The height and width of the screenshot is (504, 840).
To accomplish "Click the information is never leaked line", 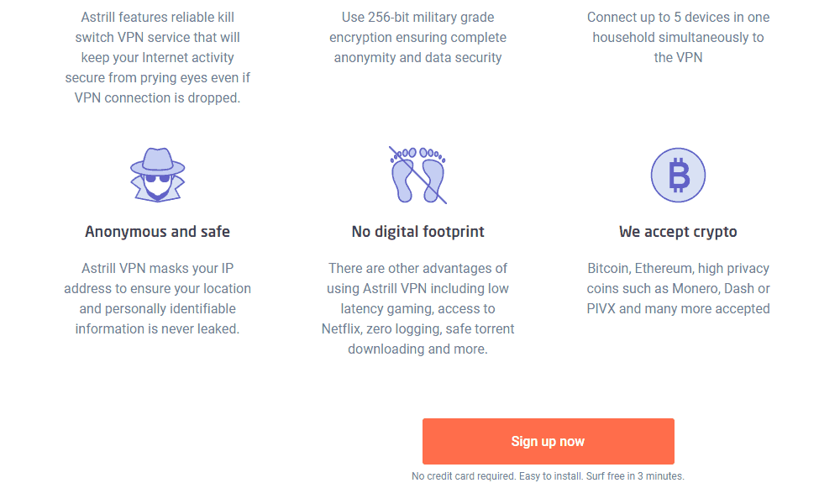I will [158, 328].
